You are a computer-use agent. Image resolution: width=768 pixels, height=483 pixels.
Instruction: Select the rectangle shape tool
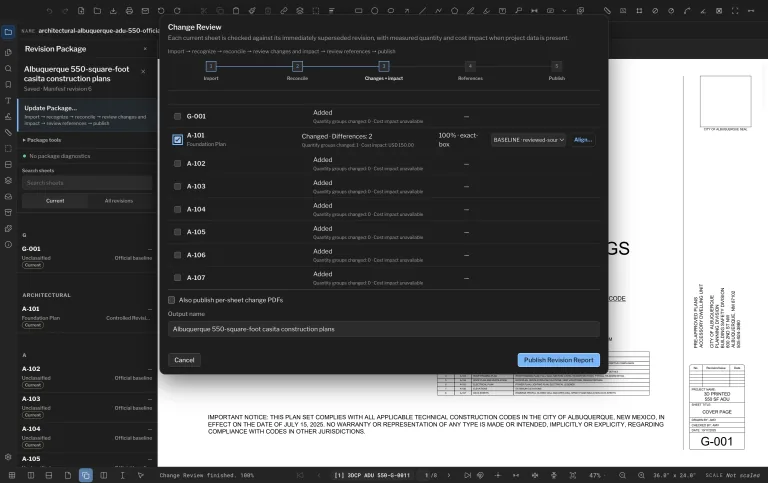point(359,11)
